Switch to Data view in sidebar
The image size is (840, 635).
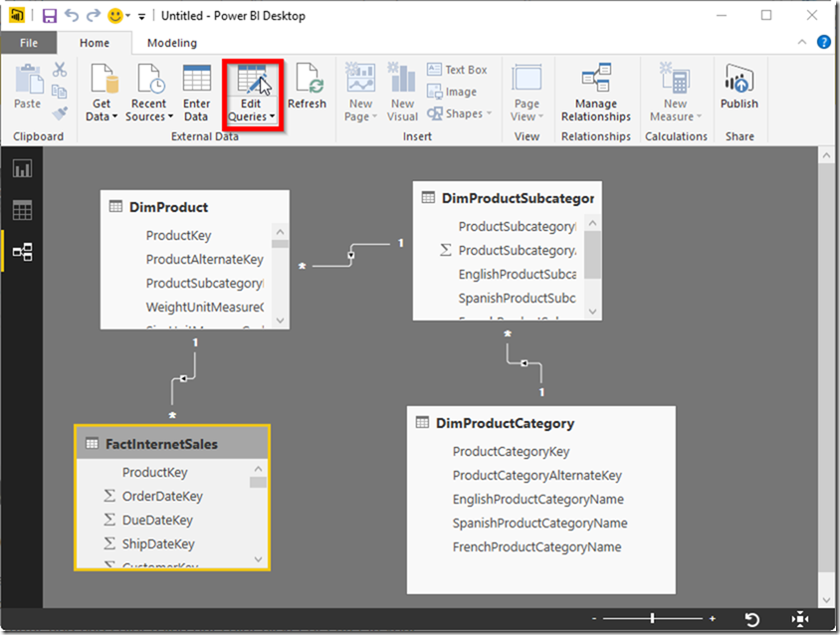[22, 210]
